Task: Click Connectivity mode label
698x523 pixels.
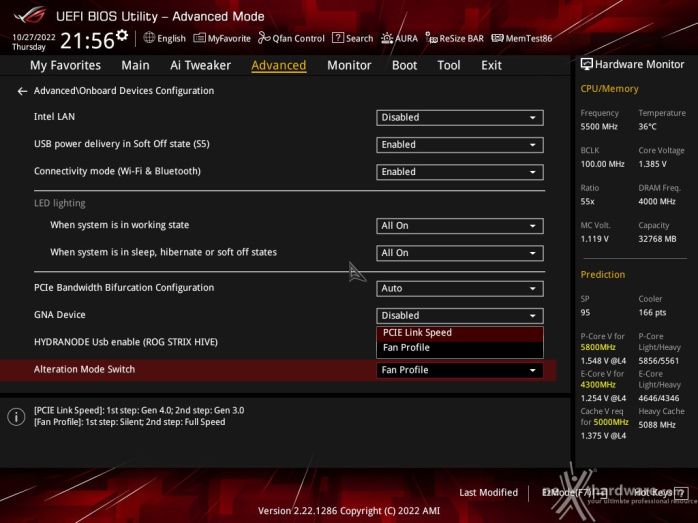Action: click(x=117, y=171)
